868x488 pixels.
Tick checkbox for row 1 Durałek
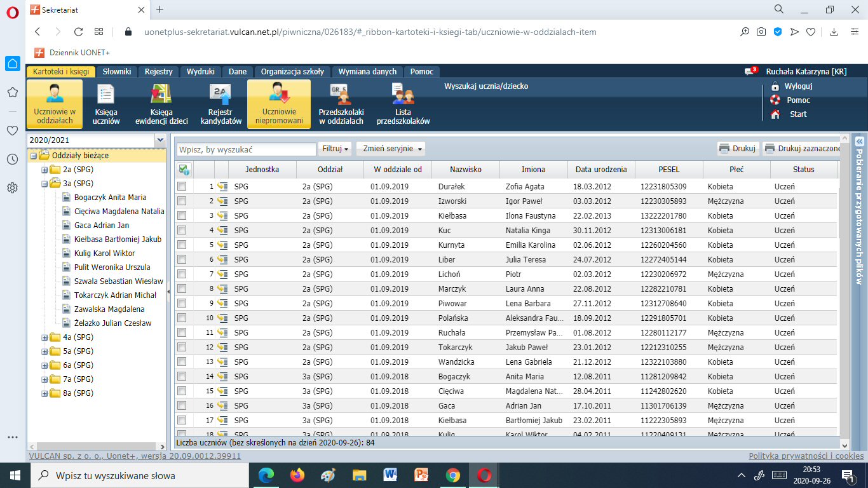[x=182, y=187]
